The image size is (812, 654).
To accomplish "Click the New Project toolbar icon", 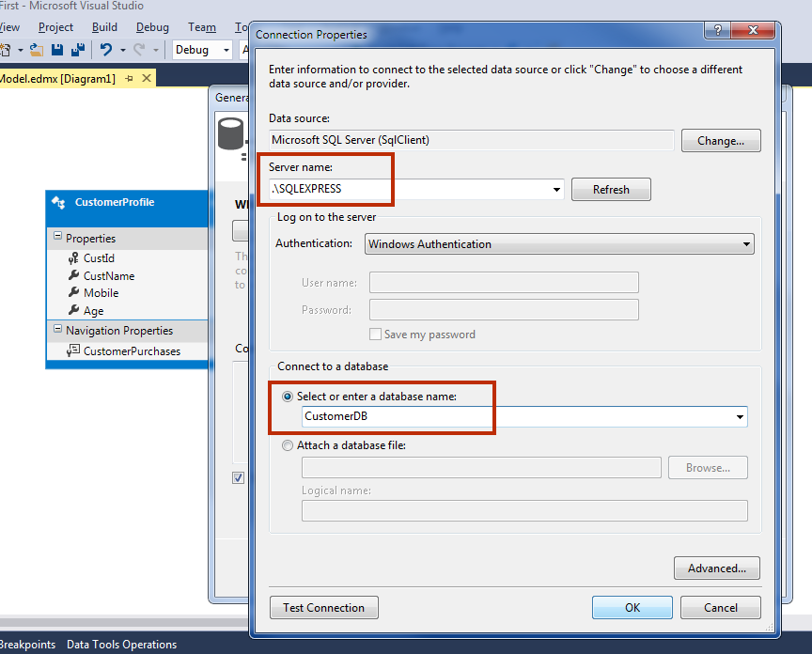I will [6, 50].
